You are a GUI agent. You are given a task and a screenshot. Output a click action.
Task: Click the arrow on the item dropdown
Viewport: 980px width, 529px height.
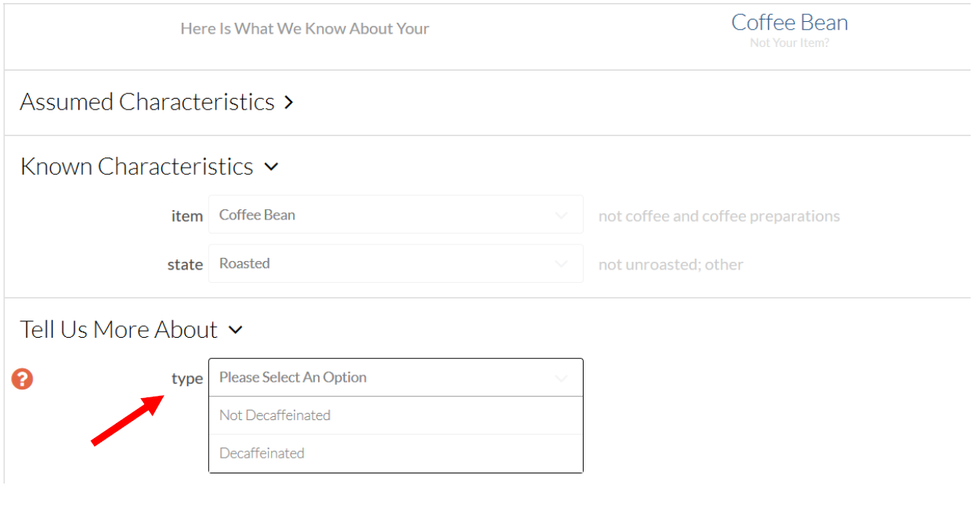pyautogui.click(x=561, y=216)
